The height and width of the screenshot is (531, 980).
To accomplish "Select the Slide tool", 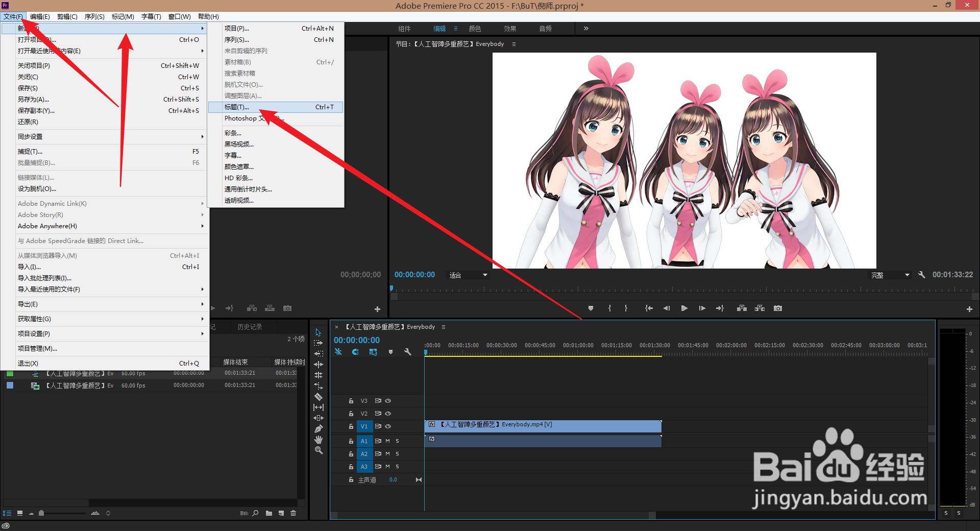I will pyautogui.click(x=318, y=418).
